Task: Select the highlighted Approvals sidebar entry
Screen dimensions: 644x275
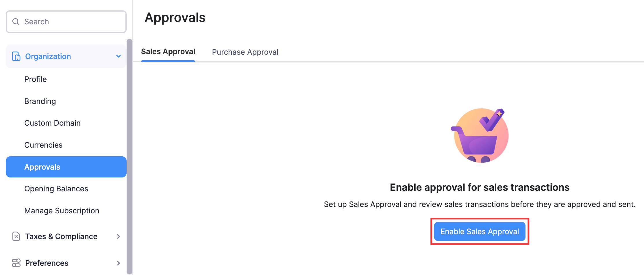Action: pos(42,167)
